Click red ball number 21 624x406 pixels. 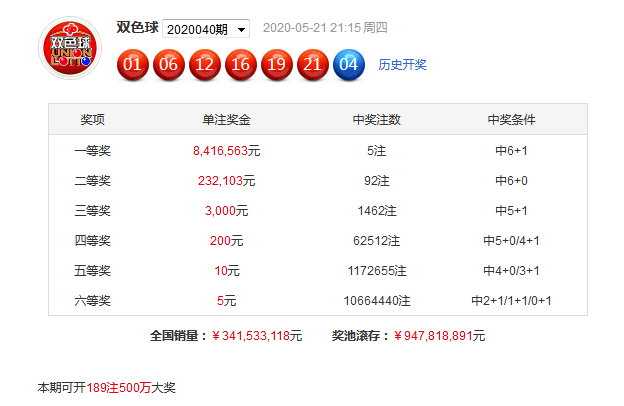click(313, 64)
